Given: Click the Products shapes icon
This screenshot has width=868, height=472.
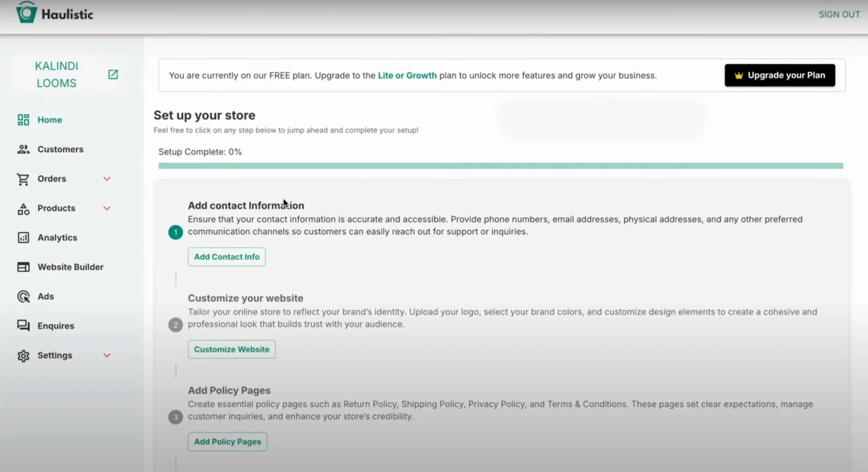Looking at the screenshot, I should tap(23, 209).
